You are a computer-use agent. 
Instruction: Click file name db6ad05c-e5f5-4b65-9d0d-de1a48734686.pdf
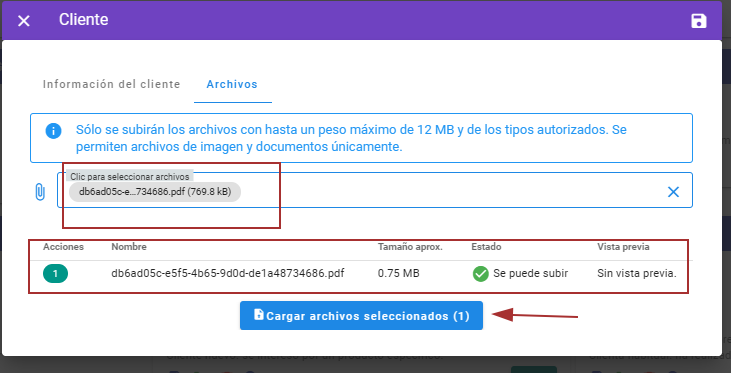click(x=228, y=273)
